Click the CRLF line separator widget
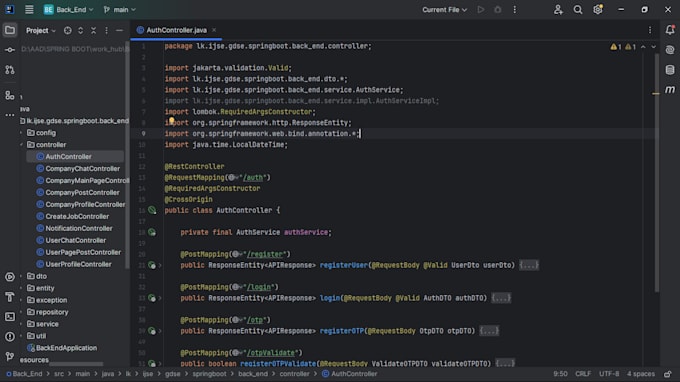 pos(583,374)
